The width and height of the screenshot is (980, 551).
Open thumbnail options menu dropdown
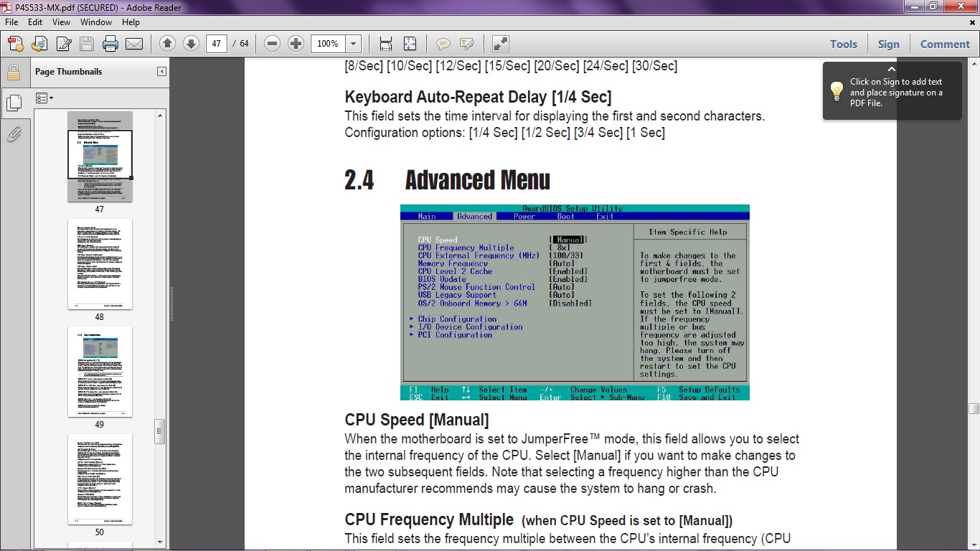pyautogui.click(x=44, y=98)
